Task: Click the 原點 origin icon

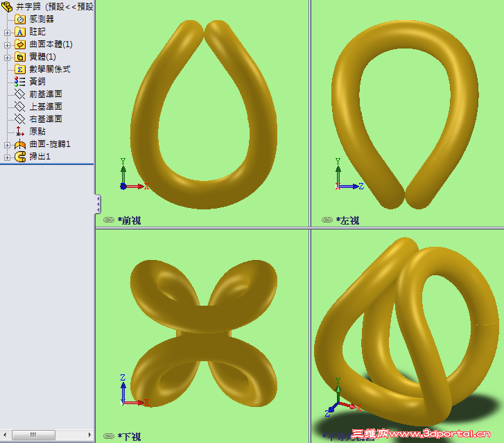Action: [x=20, y=132]
